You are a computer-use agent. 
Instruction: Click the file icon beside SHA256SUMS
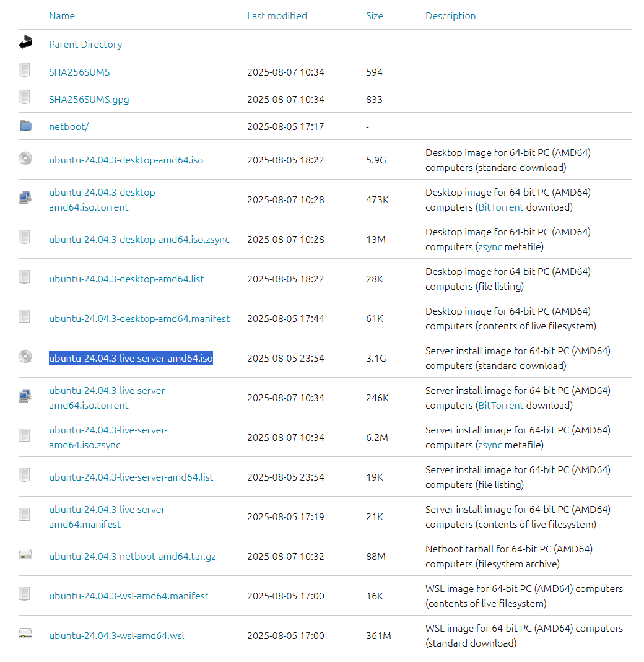(25, 70)
